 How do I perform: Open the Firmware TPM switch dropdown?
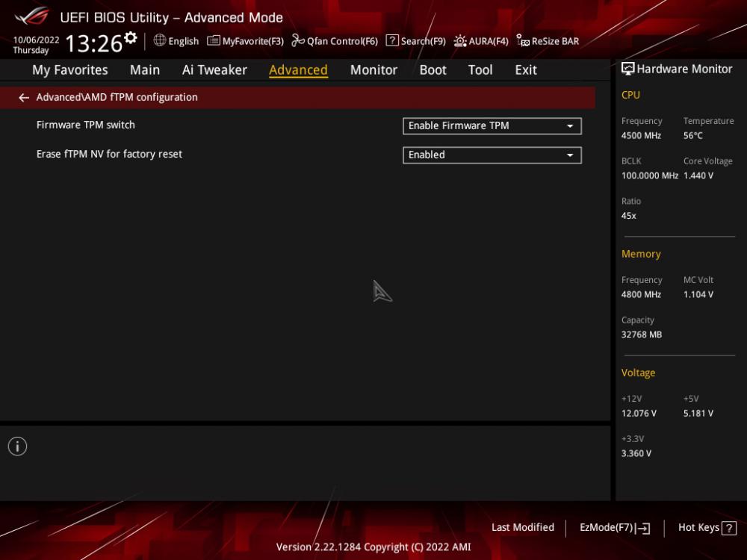pyautogui.click(x=492, y=125)
